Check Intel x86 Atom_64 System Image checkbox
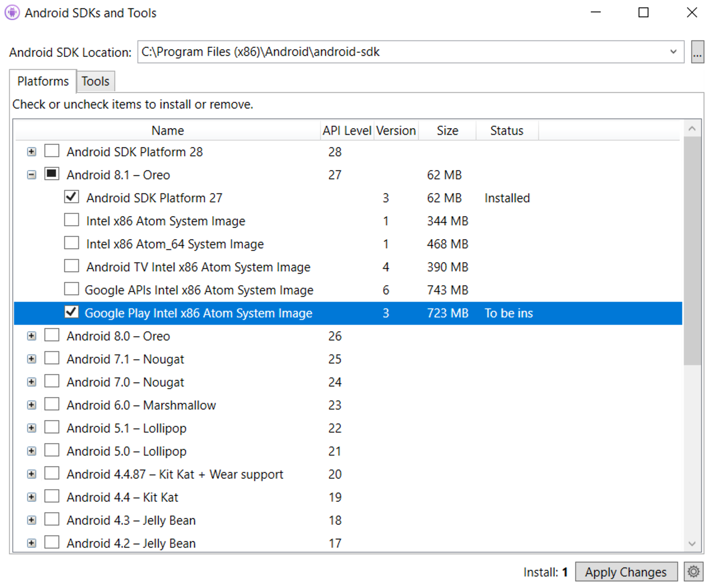 72,243
